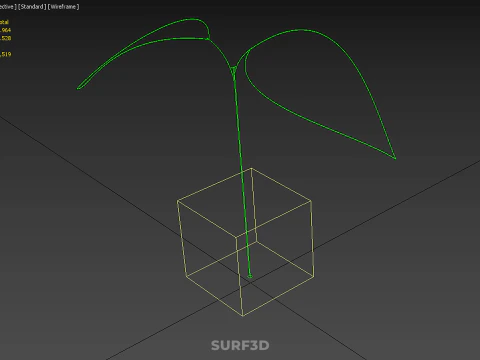Click the yellow statistic ending in 964

[x=5, y=30]
